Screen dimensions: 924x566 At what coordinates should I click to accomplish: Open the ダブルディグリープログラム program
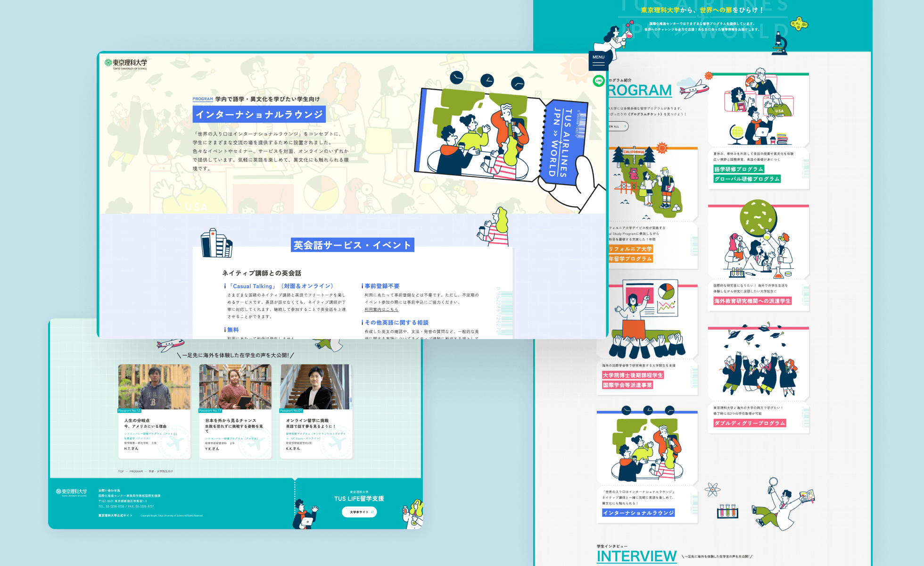[750, 423]
